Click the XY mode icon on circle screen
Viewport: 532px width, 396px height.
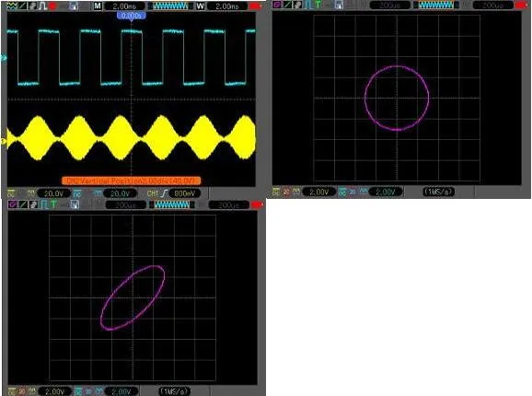tap(276, 5)
